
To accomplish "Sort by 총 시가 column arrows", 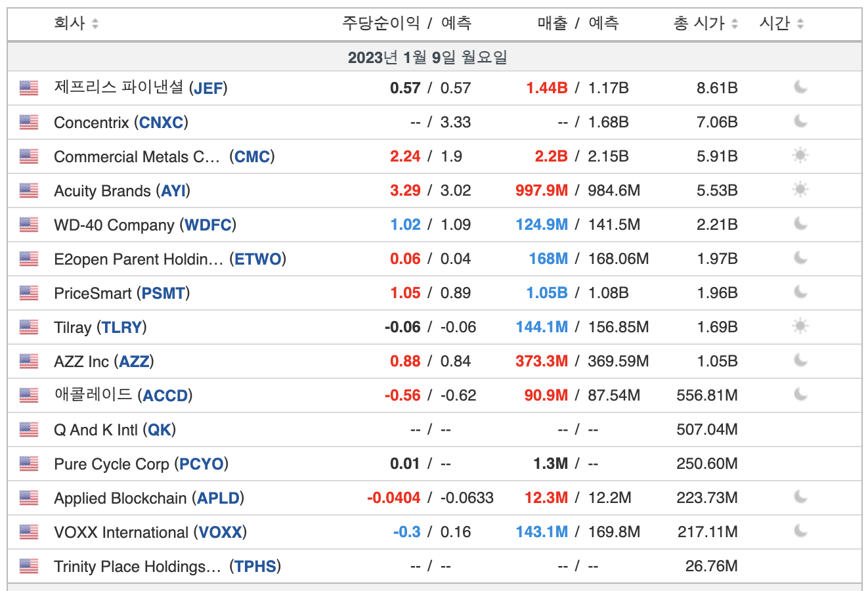I will 735,24.
